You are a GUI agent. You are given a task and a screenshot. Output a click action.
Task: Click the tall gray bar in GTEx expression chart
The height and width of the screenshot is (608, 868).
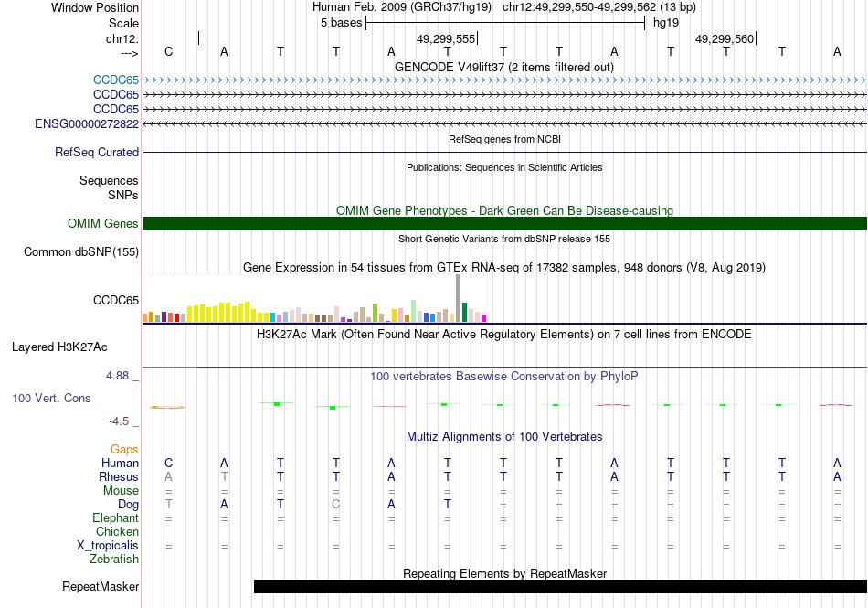click(459, 298)
